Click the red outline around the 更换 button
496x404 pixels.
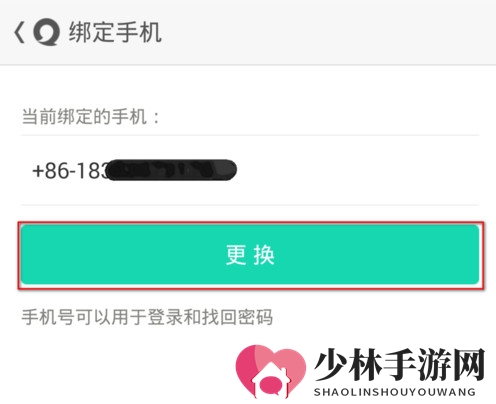click(x=251, y=223)
